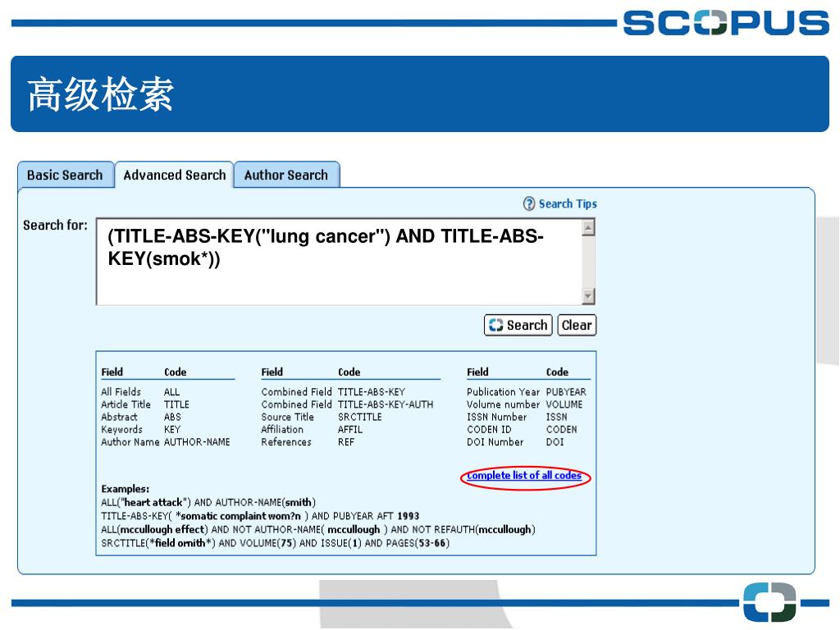Select the Advanced Search tab
This screenshot has width=840, height=630.
click(175, 176)
